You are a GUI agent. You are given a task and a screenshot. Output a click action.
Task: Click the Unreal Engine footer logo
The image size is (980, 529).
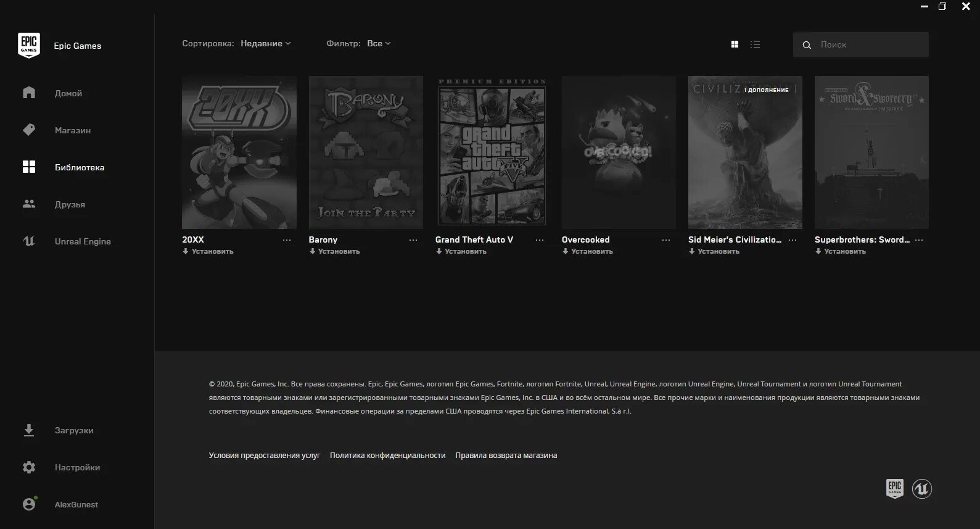pos(922,489)
